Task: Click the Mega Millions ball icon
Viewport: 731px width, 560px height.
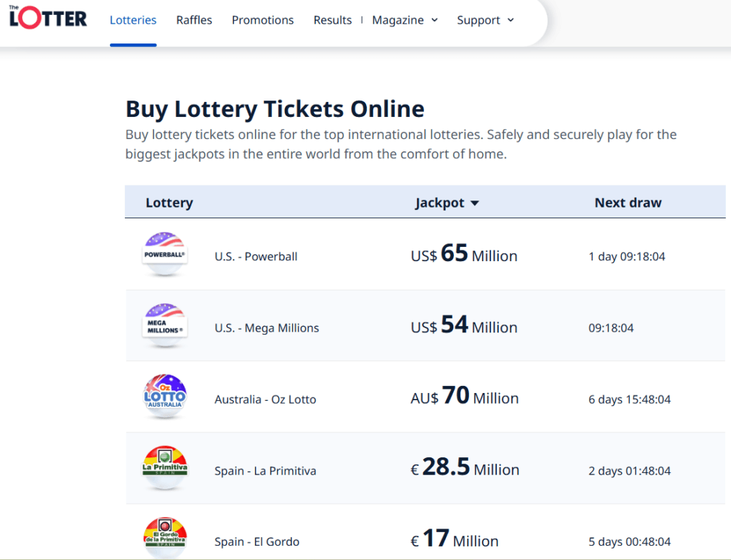Action: point(165,325)
